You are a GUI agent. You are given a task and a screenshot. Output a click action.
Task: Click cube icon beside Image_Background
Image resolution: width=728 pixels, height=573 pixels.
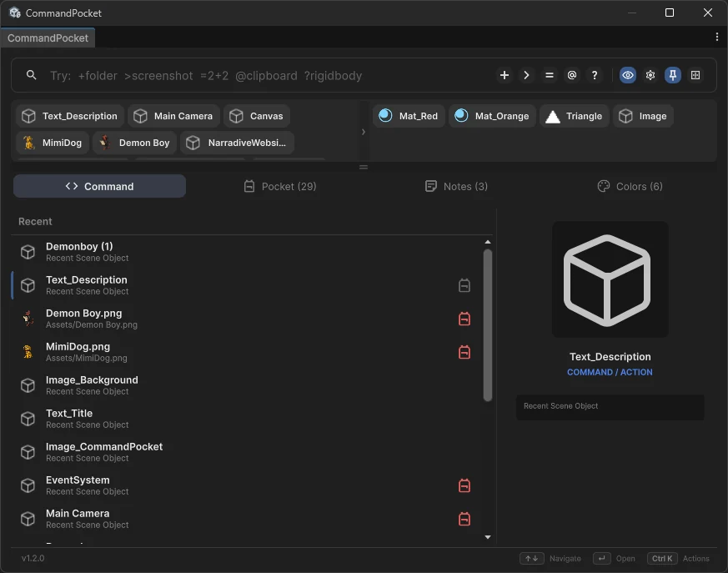coord(28,385)
